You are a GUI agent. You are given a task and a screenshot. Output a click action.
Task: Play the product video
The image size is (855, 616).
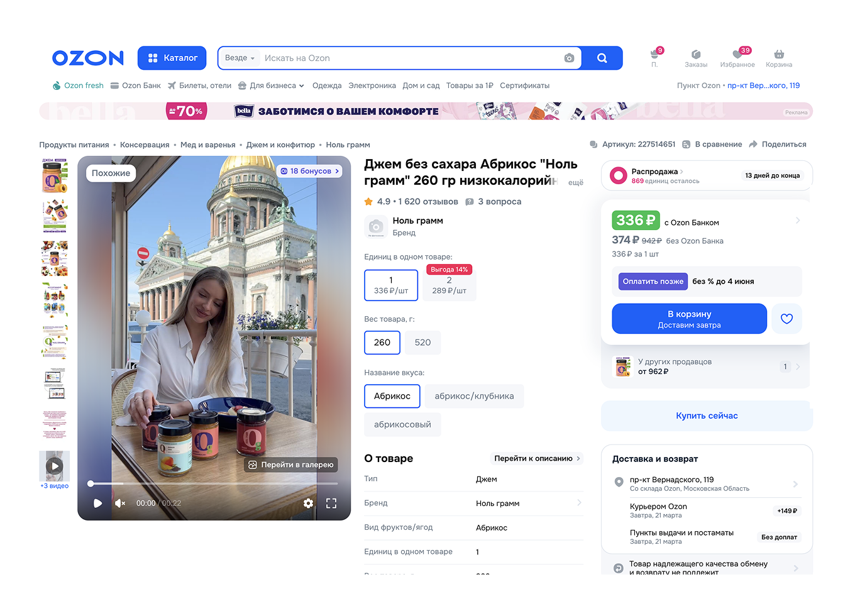pos(97,503)
